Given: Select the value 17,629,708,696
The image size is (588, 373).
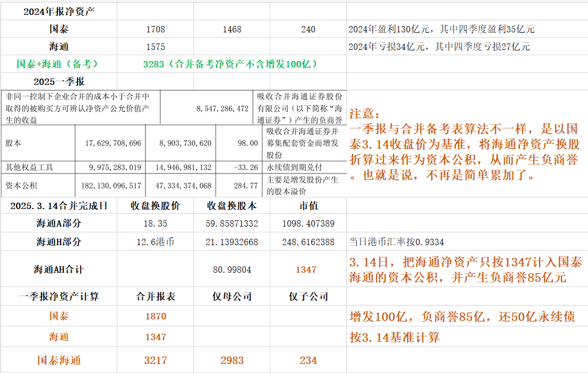Looking at the screenshot, I should click(113, 143).
